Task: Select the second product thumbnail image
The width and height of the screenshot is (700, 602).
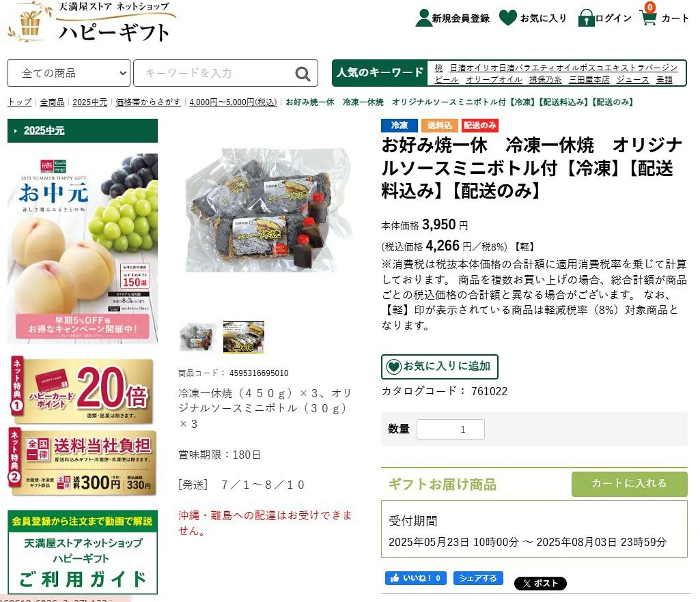Action: (x=244, y=337)
